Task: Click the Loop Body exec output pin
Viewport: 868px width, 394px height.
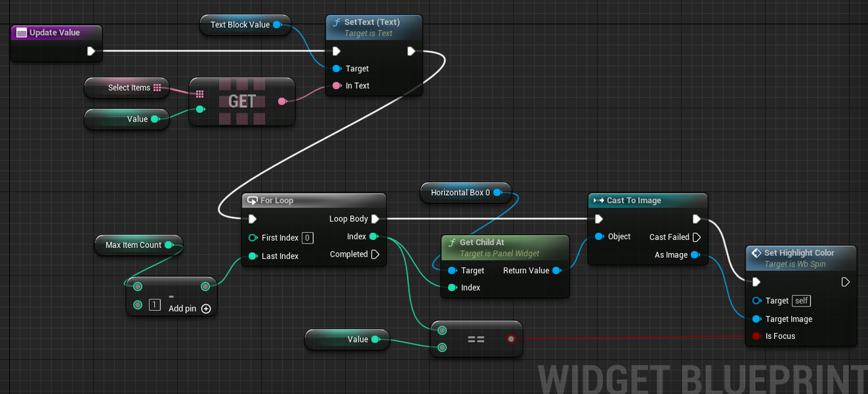Action: point(376,219)
